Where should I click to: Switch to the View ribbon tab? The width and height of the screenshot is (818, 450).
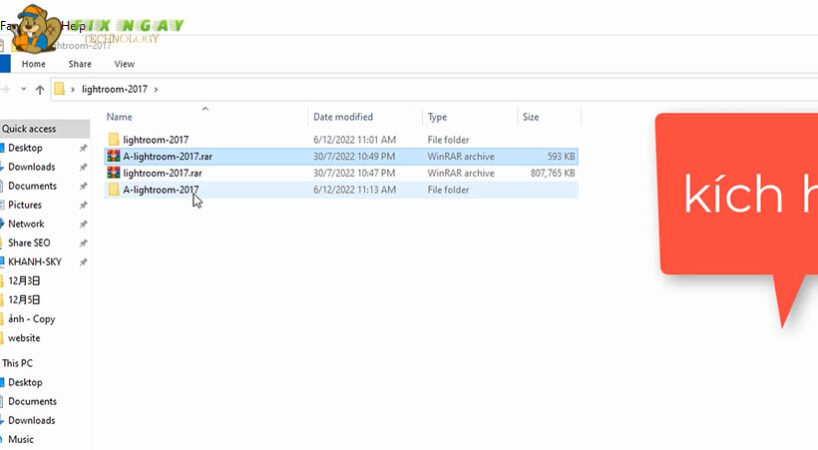(x=124, y=64)
